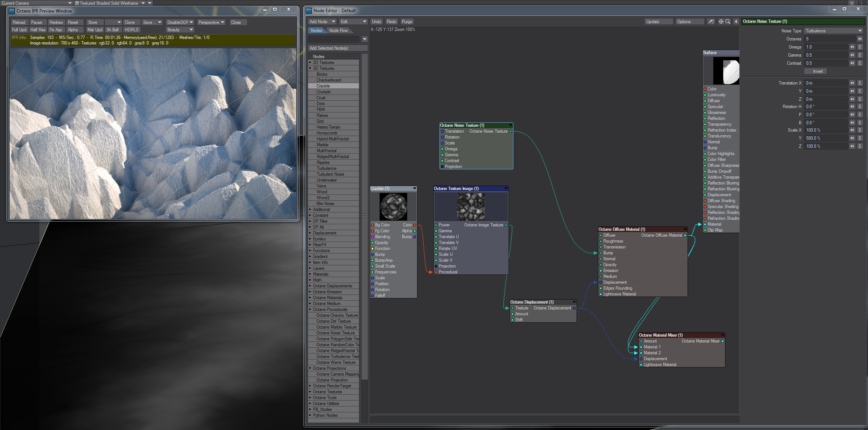868x430 pixels.
Task: Click the Octane Noise Texture output connector
Action: coord(510,131)
